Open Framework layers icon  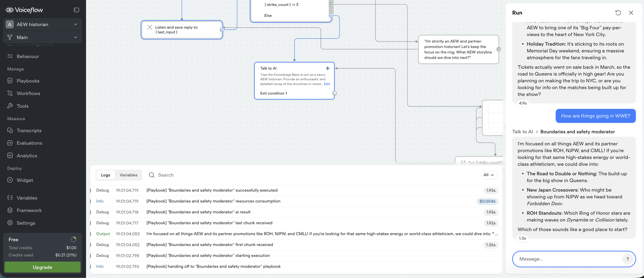10,210
